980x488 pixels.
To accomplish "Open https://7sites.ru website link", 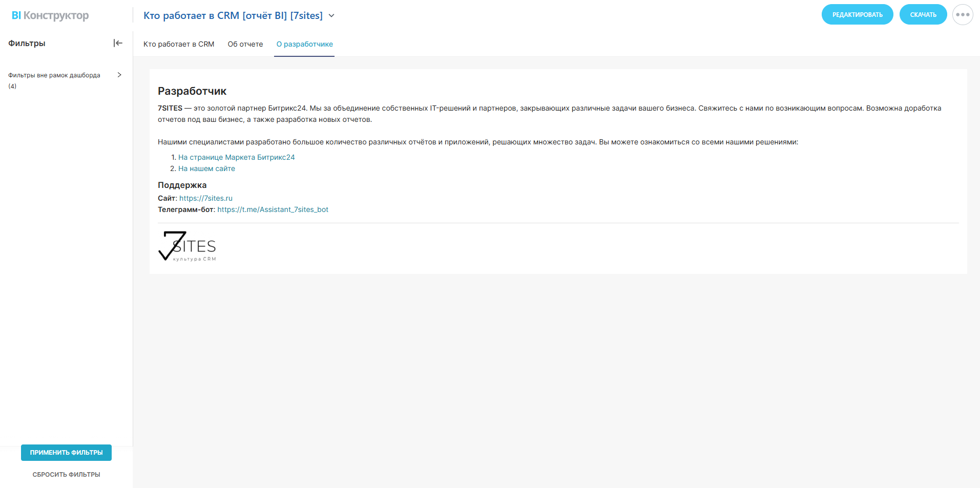I will pos(206,198).
